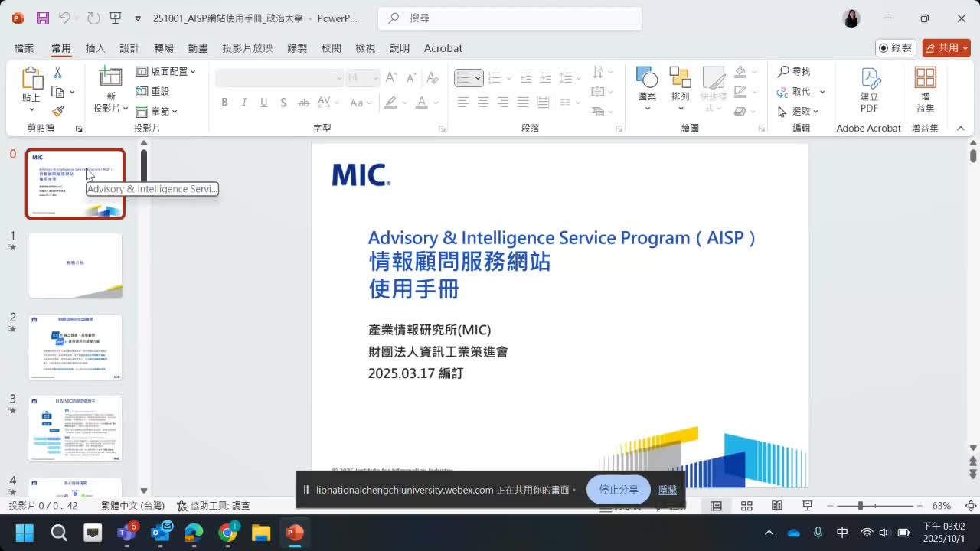Click the Hide (隱藏) link in share bar
Viewport: 980px width, 551px height.
tap(667, 490)
